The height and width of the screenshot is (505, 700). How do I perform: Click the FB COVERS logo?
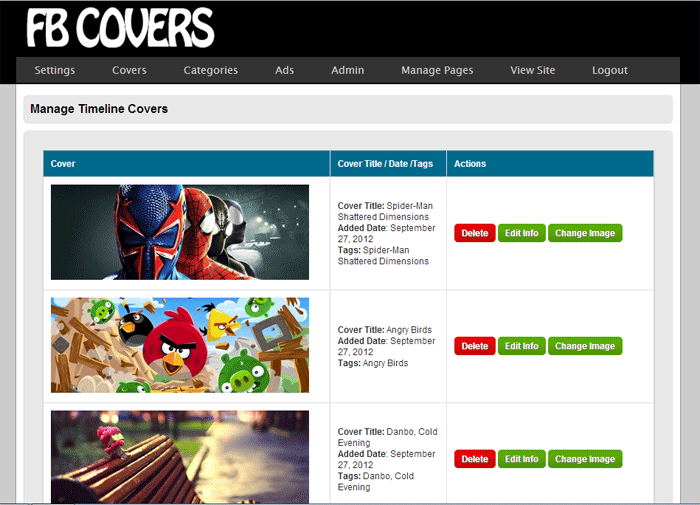coord(120,28)
